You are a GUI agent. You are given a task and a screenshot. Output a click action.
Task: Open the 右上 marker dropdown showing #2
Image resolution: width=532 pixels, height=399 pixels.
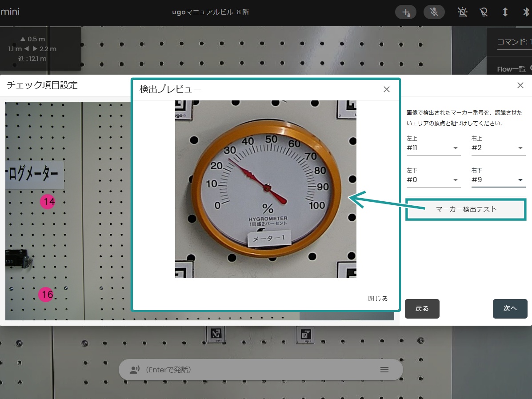point(498,148)
